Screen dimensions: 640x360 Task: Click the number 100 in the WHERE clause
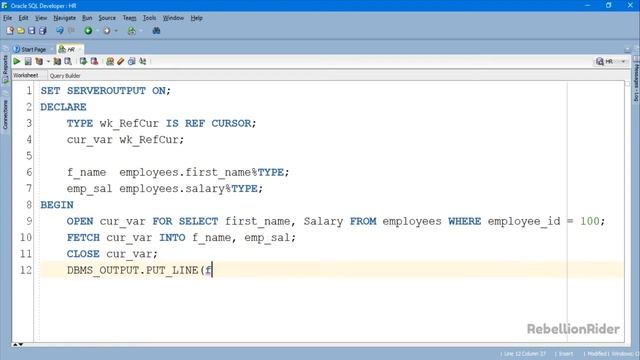(x=590, y=221)
